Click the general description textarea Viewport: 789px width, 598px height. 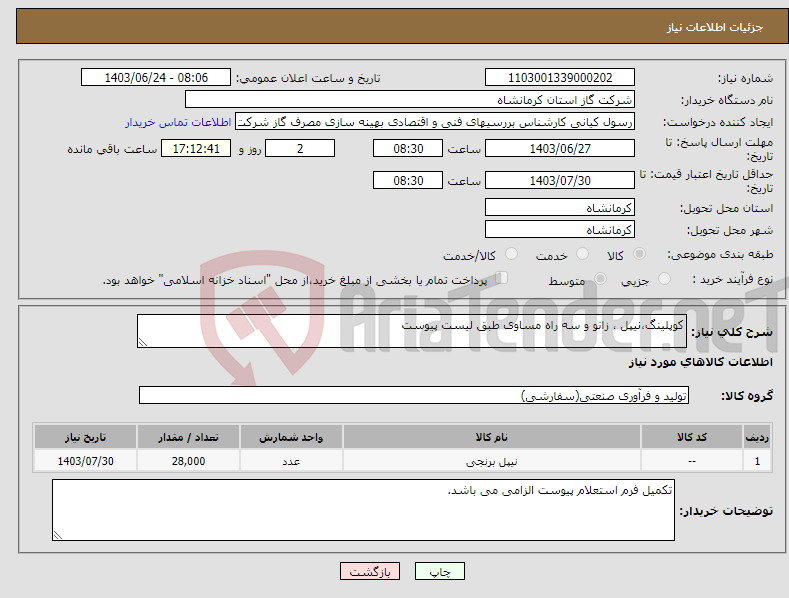(412, 331)
